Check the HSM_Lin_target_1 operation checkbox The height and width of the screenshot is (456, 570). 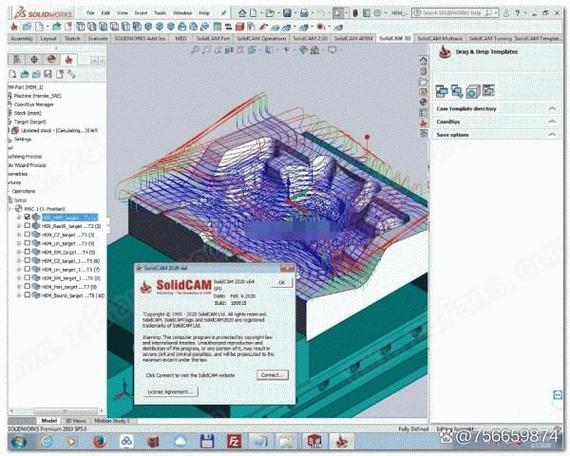pyautogui.click(x=27, y=269)
